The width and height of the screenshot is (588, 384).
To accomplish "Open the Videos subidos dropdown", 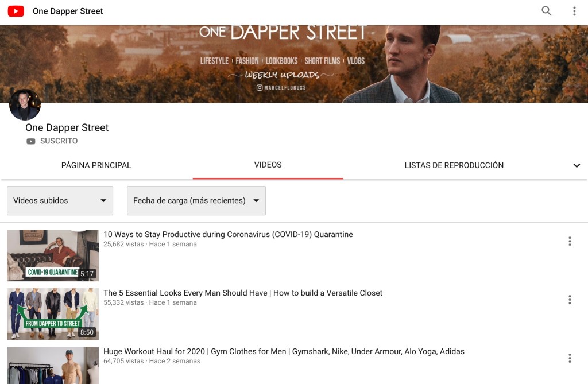I will click(60, 201).
